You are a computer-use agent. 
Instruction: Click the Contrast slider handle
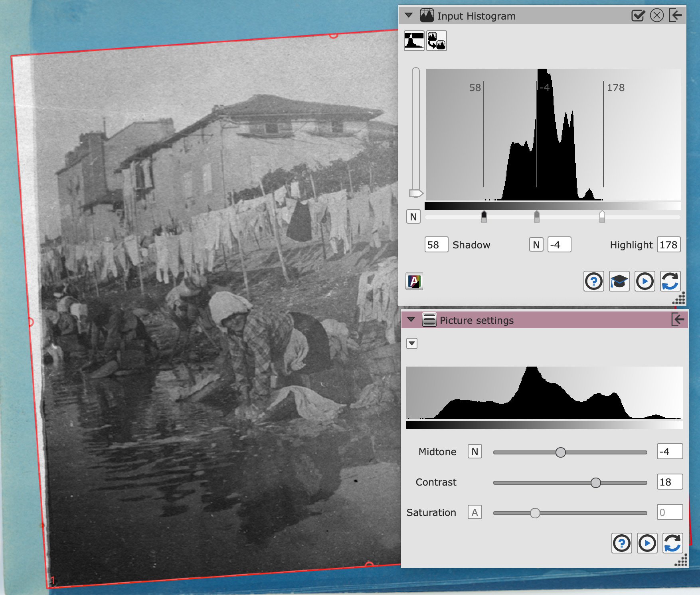click(595, 483)
